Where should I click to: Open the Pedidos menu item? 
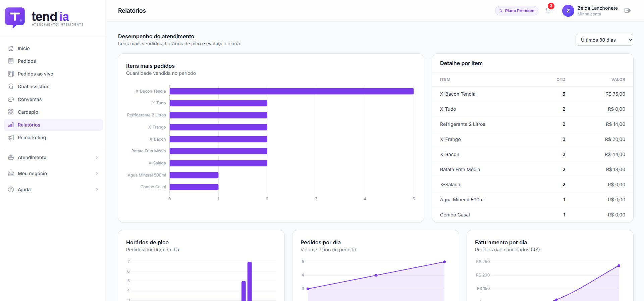pos(53,61)
